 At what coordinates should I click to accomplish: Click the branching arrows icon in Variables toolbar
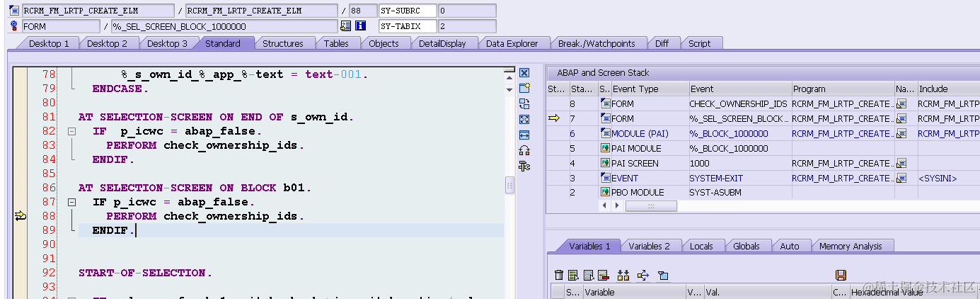coord(643,275)
